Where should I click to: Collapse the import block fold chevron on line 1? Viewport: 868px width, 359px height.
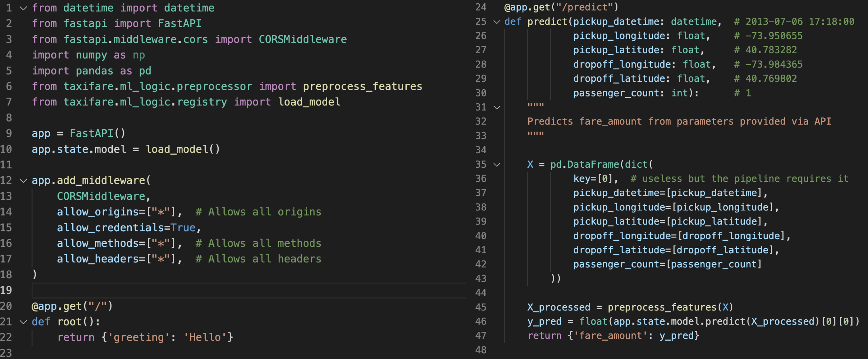[x=23, y=8]
